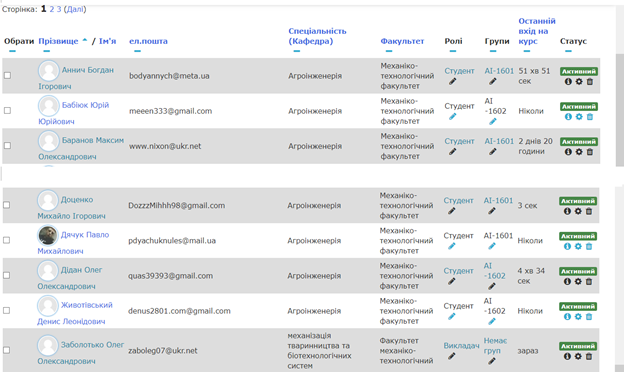
Task: Click the vertical scrollbar on right
Action: (619, 110)
